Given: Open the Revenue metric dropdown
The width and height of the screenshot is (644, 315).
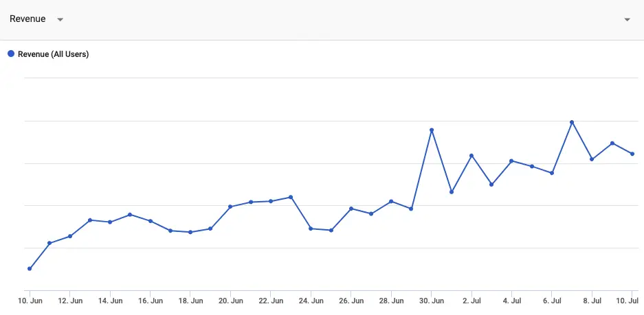Looking at the screenshot, I should click(x=36, y=19).
